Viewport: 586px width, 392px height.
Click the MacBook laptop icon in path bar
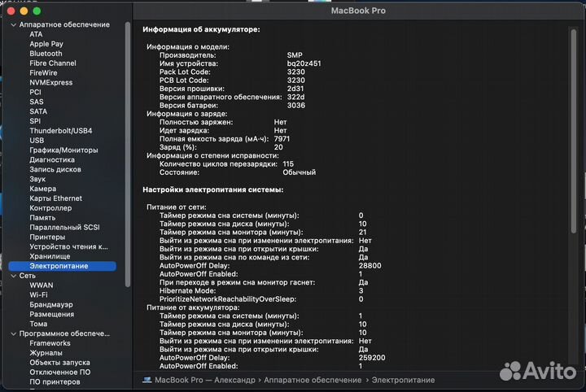pyautogui.click(x=146, y=380)
